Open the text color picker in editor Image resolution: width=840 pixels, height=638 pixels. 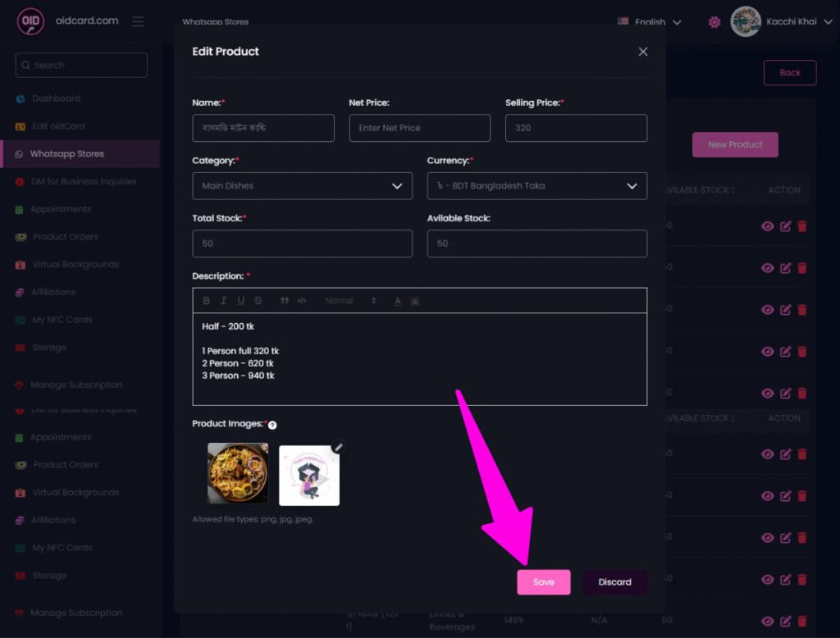tap(398, 301)
